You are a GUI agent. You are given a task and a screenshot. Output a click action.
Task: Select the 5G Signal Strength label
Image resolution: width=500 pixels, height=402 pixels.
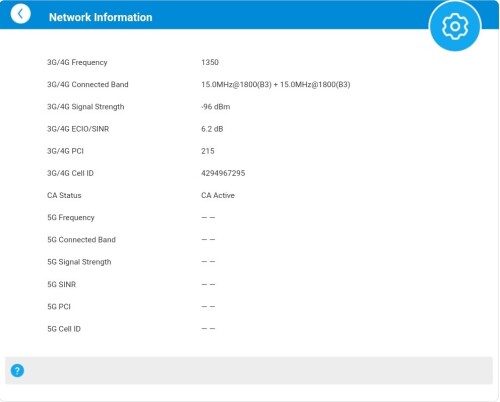click(79, 262)
